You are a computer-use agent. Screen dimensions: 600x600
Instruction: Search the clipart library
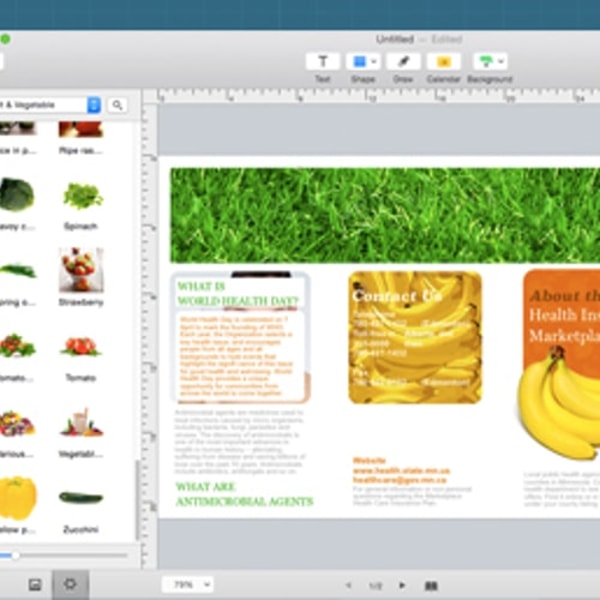pyautogui.click(x=117, y=105)
